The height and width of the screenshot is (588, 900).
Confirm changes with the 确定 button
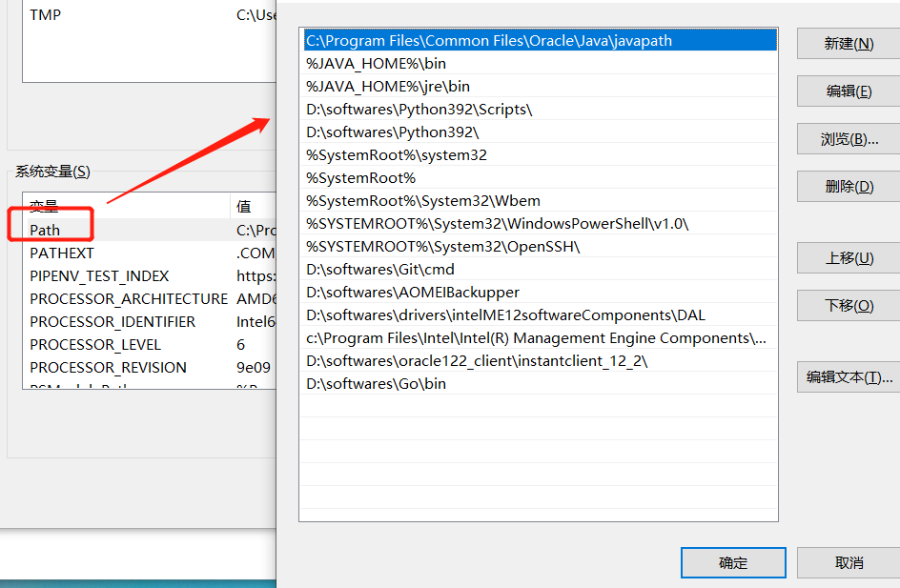(732, 562)
